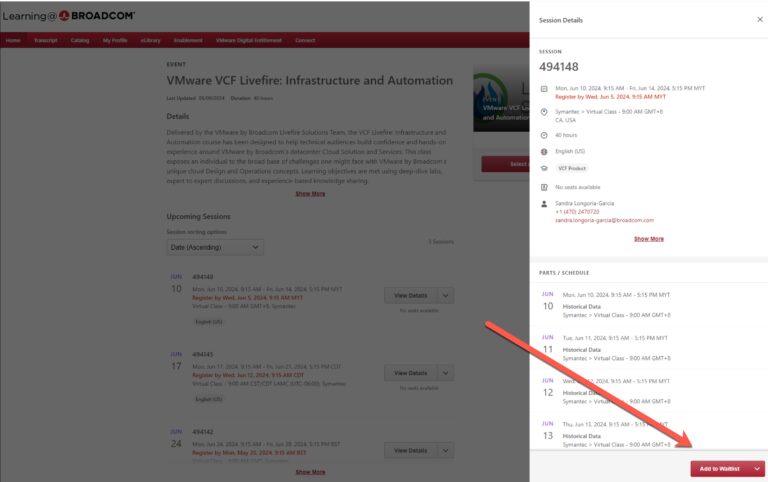Close the Session Details panel
Viewport: 768px width, 482px height.
pos(760,20)
